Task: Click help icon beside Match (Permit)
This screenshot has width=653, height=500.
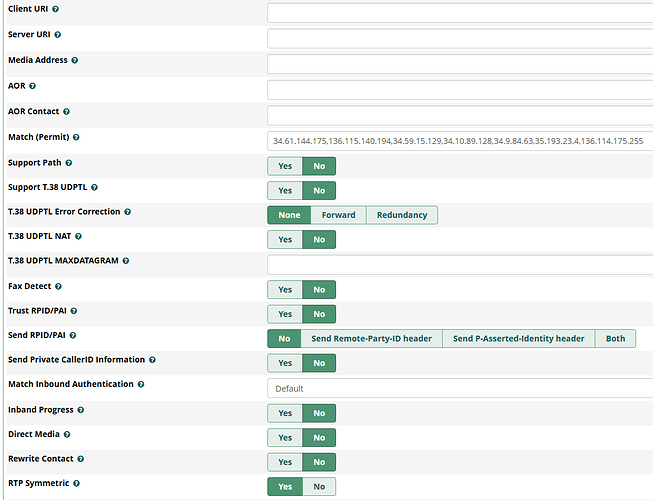Action: pos(76,137)
